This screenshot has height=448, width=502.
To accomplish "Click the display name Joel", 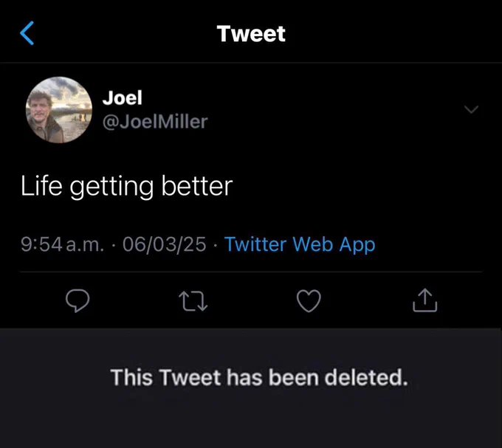I will coord(123,97).
